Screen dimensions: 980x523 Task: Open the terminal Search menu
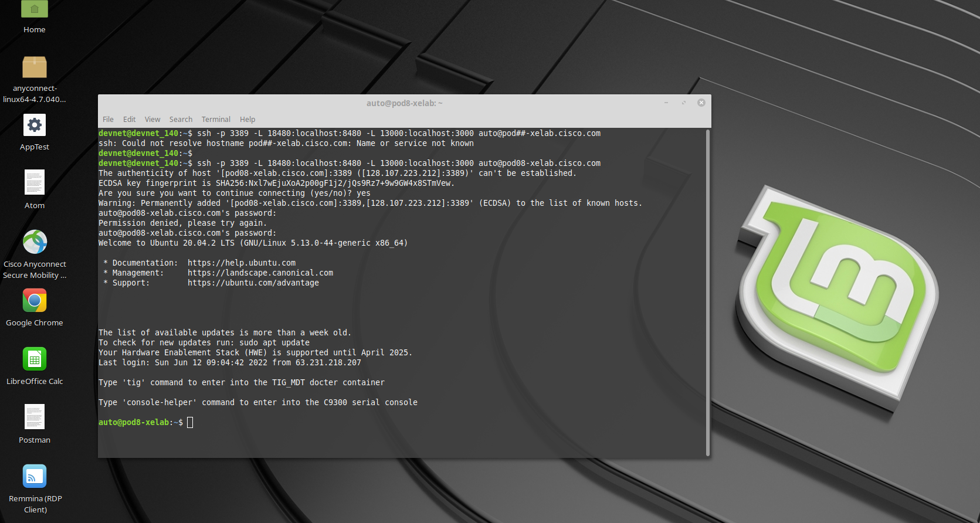point(181,119)
